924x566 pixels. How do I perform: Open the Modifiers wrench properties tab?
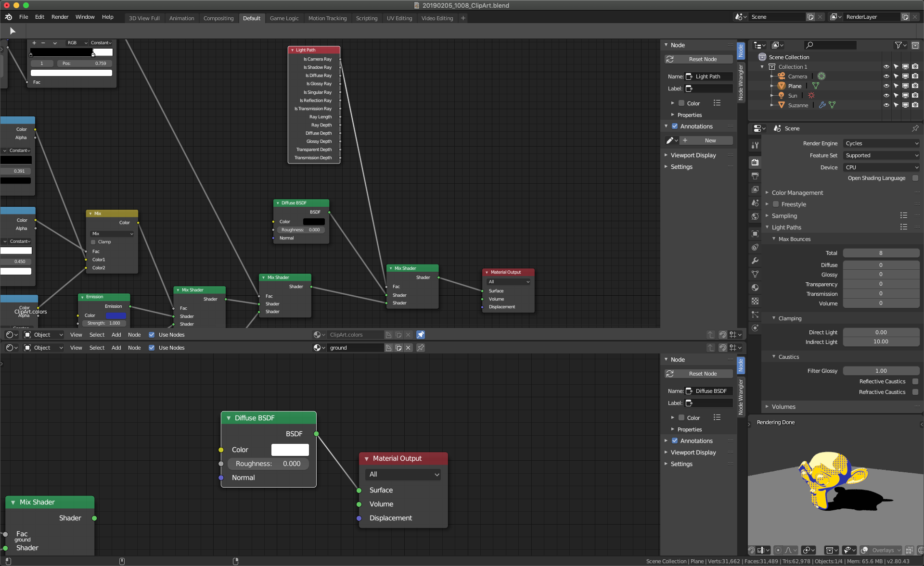(x=755, y=261)
